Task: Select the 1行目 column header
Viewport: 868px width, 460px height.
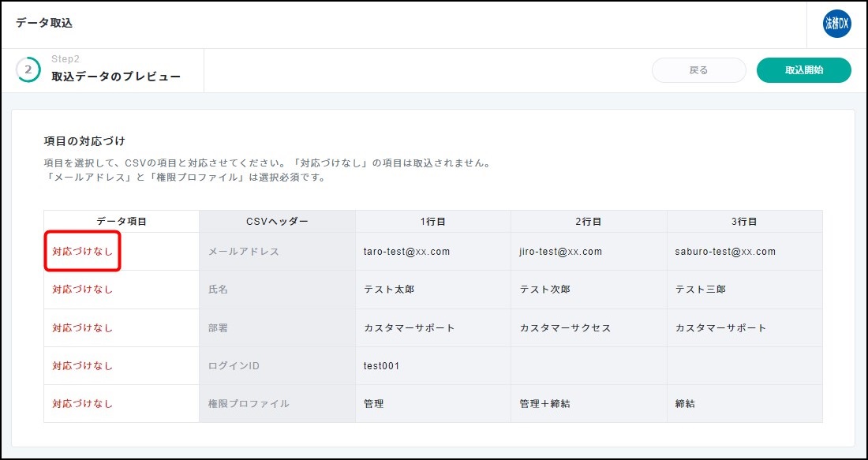Action: click(x=432, y=222)
